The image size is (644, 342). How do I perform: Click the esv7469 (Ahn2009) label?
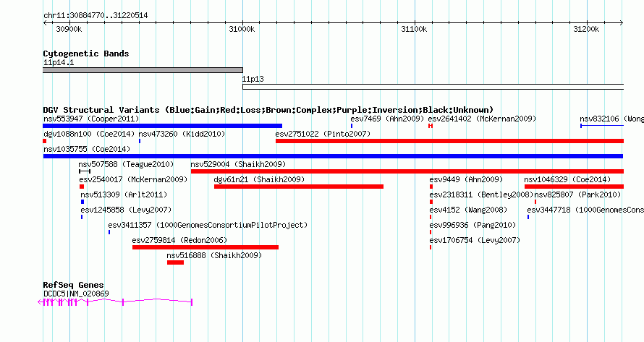point(387,119)
